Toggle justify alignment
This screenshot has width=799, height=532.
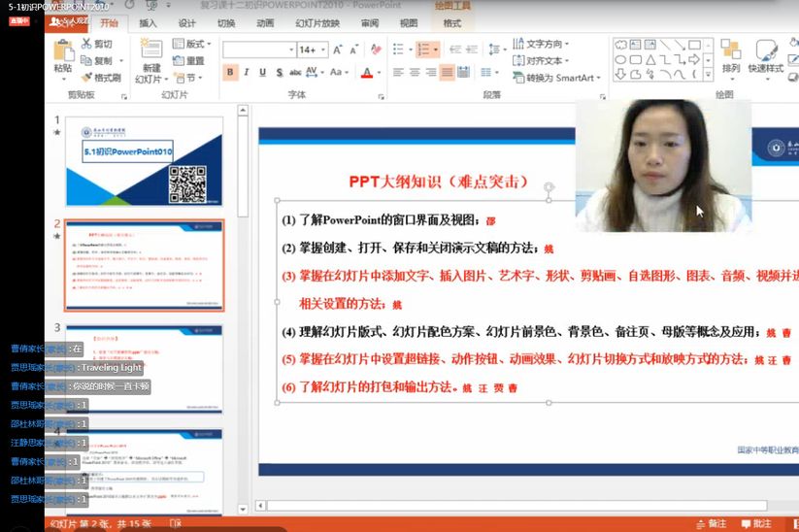448,72
